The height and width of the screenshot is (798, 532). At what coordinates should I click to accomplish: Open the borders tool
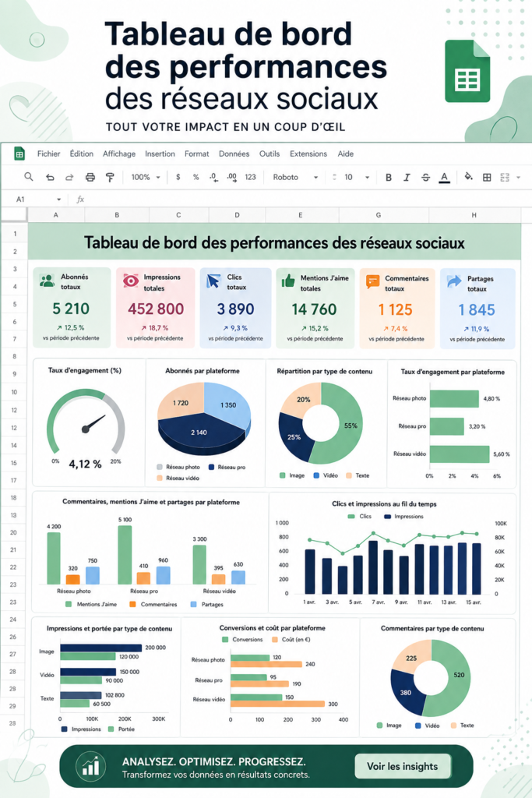click(487, 177)
